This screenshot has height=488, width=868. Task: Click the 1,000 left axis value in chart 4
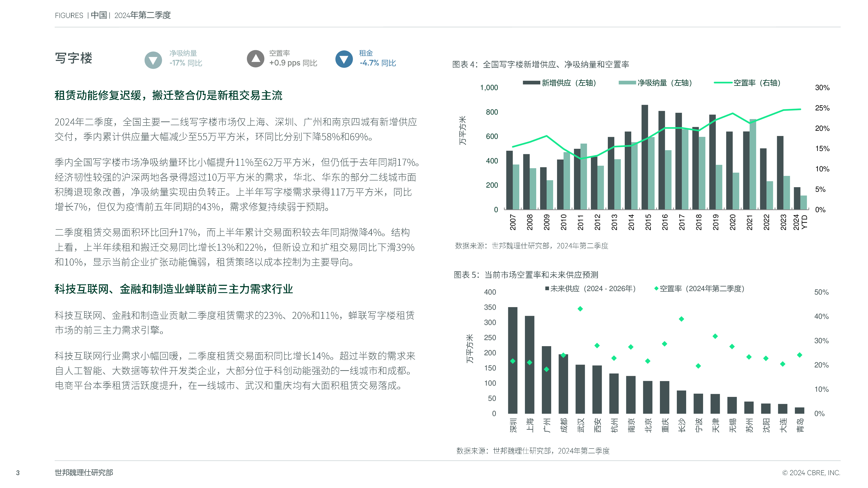coord(489,88)
